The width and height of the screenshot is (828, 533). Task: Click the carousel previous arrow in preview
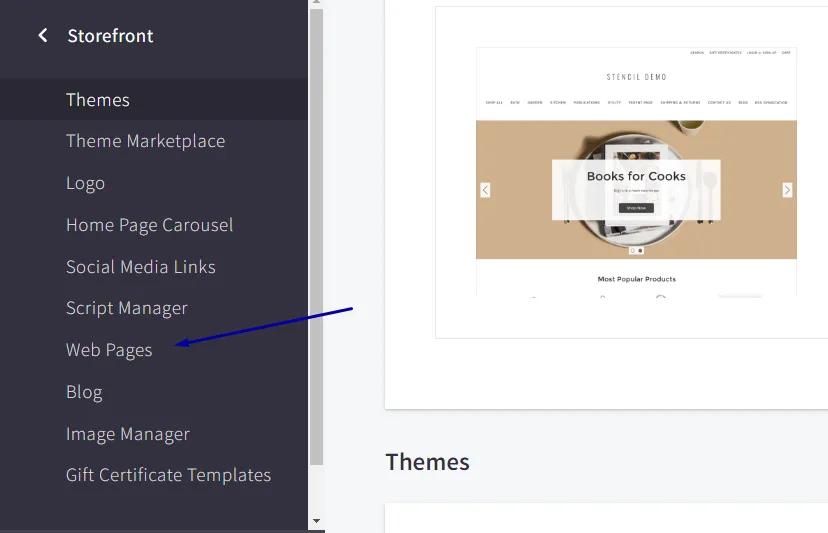[485, 190]
